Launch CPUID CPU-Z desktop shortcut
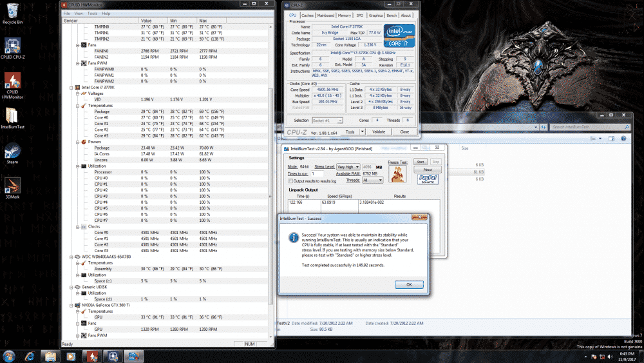 pyautogui.click(x=12, y=48)
